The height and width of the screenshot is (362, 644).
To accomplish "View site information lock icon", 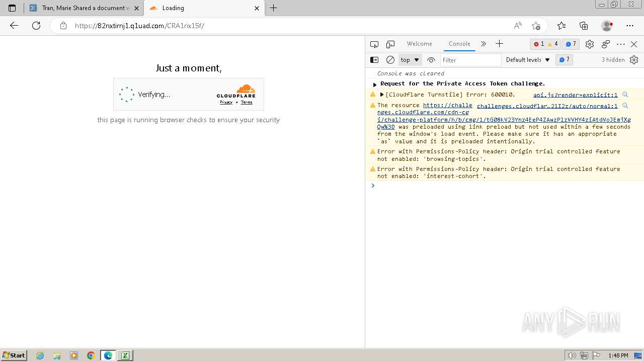I will (63, 26).
